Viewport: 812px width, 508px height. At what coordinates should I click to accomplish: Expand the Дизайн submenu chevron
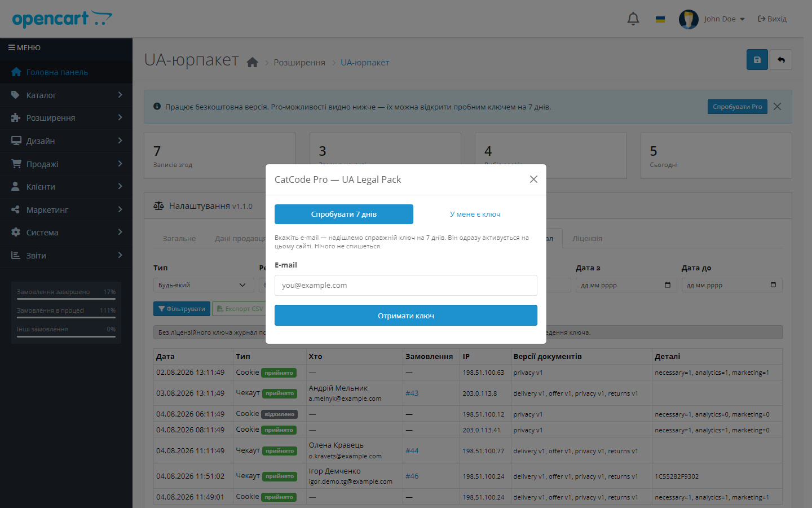pyautogui.click(x=120, y=141)
